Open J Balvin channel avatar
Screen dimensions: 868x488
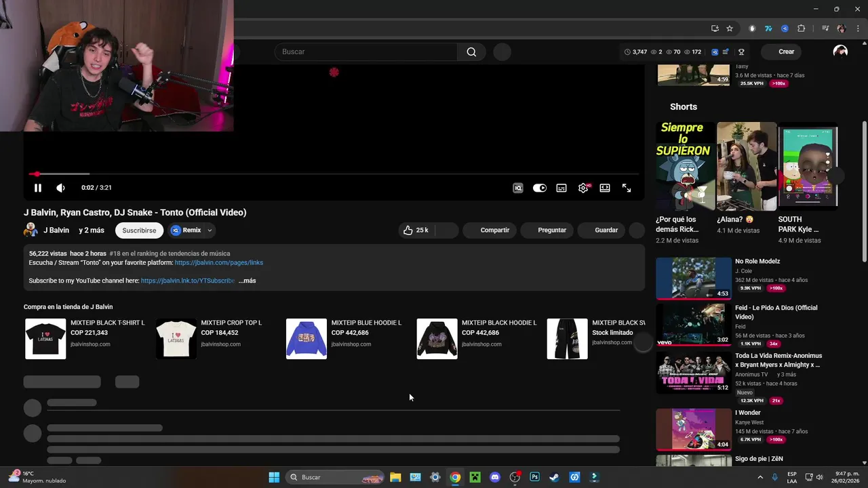click(x=31, y=230)
